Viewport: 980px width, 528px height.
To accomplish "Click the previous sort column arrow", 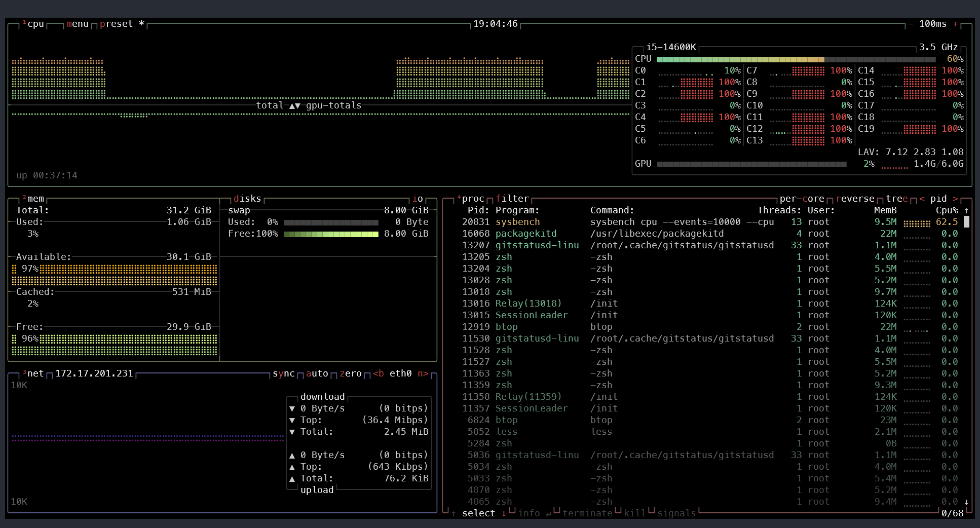I will (922, 199).
